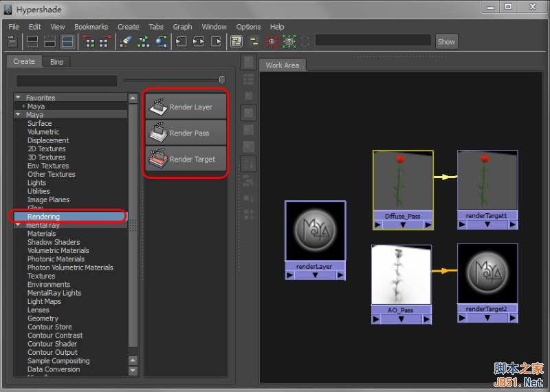This screenshot has height=392, width=550.
Task: Open down-arrow menu on renderTarget2 node
Action: [487, 318]
